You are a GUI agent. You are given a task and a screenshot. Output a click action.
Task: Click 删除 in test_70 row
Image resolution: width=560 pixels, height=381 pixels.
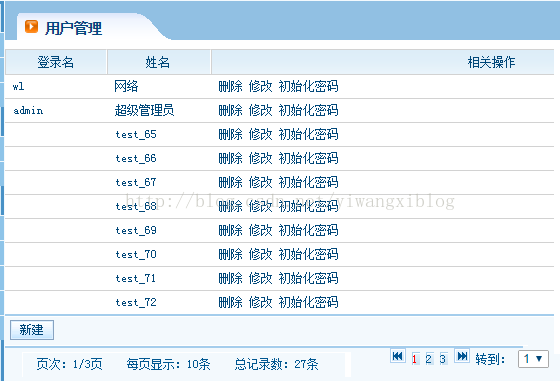(x=230, y=254)
